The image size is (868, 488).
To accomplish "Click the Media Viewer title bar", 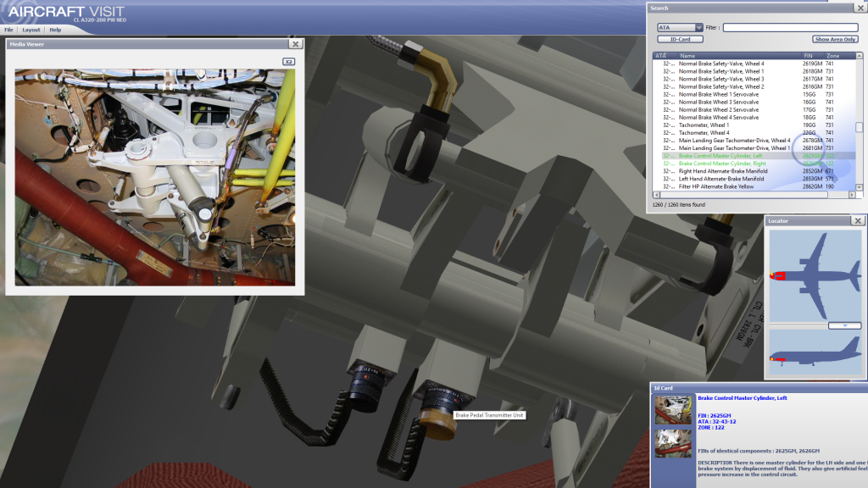I will pos(147,44).
